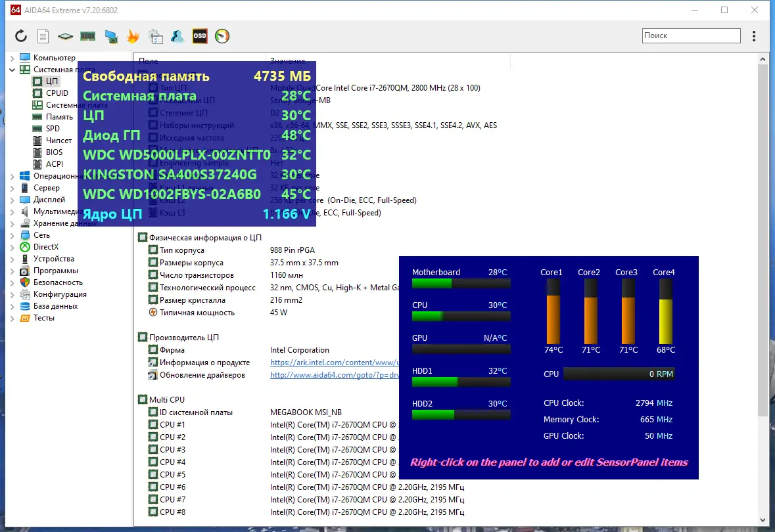
Task: Open the monitor diagnostics toolbar icon
Action: pyautogui.click(x=110, y=36)
